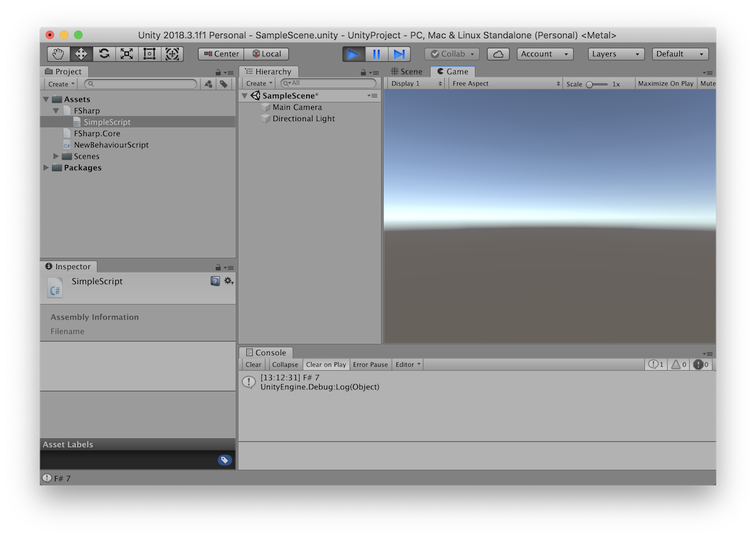Open the Account dropdown
The height and width of the screenshot is (538, 756).
click(545, 54)
